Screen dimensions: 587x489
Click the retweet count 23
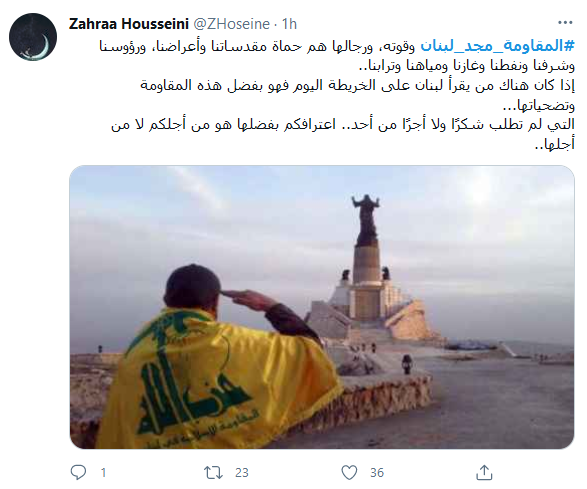pyautogui.click(x=241, y=473)
